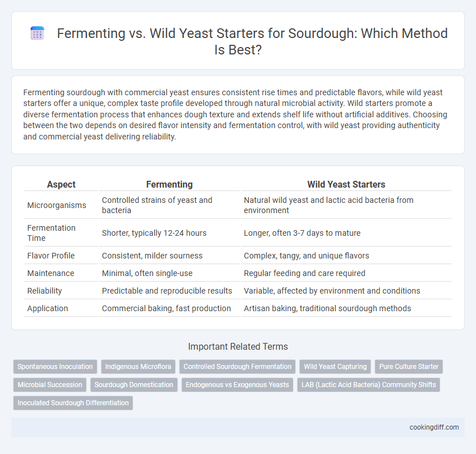This screenshot has width=476, height=454.
Task: Select the Fermentation Time row label
Action: pos(52,233)
